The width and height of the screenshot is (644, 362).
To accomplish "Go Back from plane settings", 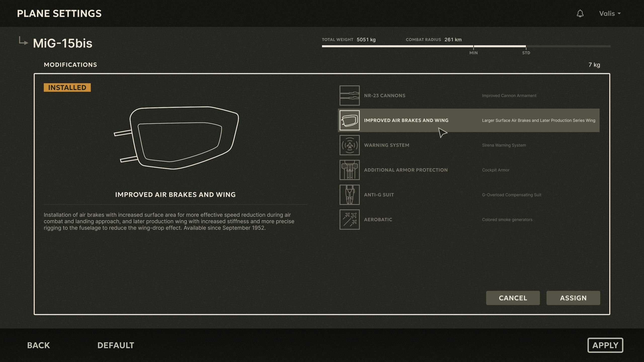I will coord(38,345).
